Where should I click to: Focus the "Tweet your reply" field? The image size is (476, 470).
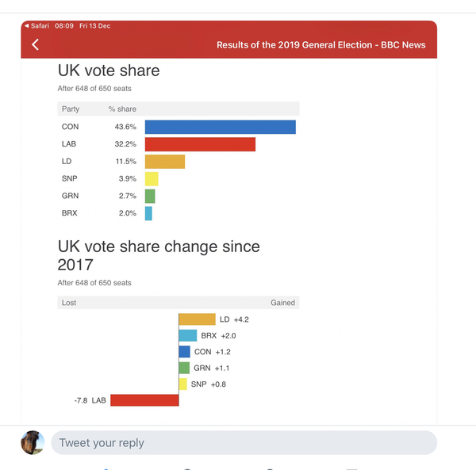pos(243,442)
